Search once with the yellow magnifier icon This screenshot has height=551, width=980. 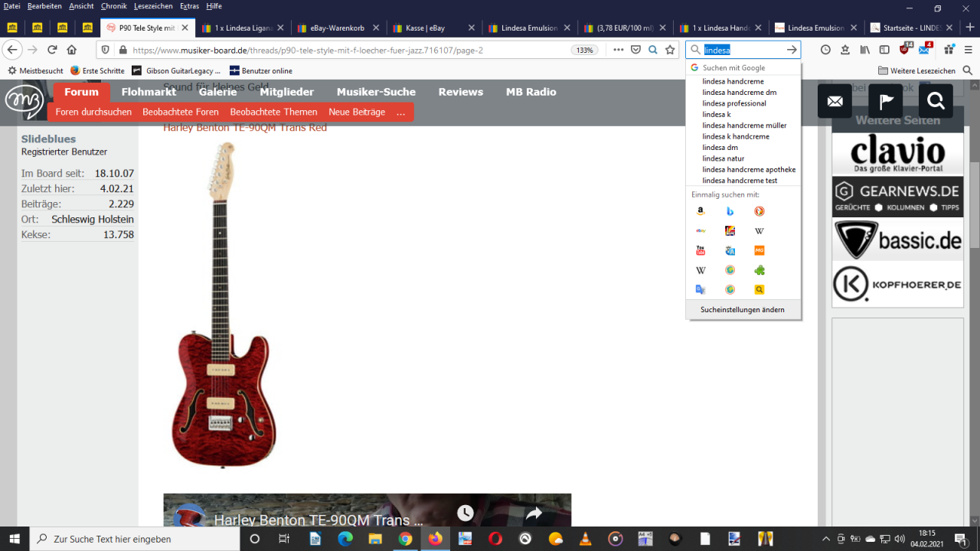[x=759, y=289]
